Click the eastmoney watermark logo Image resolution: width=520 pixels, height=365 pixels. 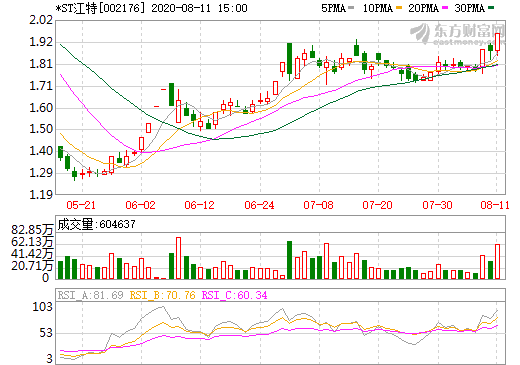(457, 34)
